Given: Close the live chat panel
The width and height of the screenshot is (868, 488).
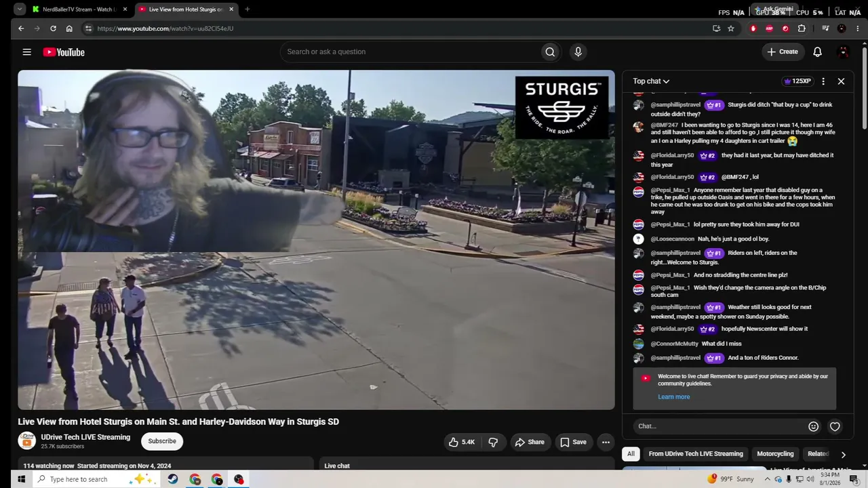Looking at the screenshot, I should 841,81.
